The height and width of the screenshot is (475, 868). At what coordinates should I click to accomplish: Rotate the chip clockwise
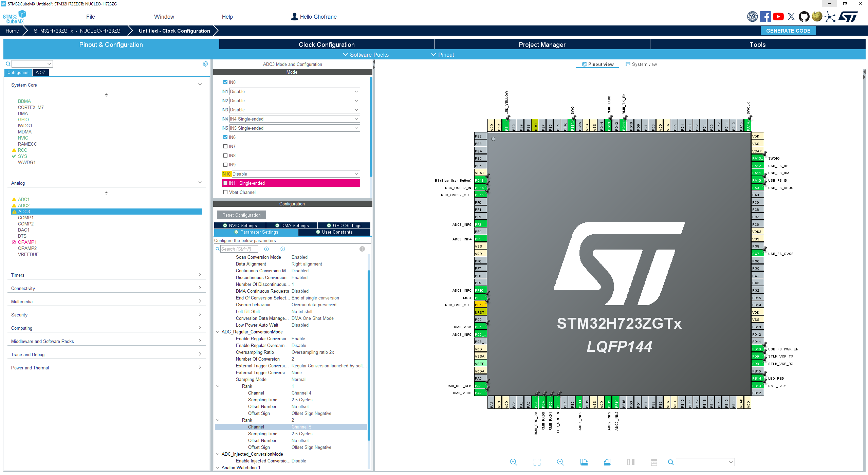point(584,462)
